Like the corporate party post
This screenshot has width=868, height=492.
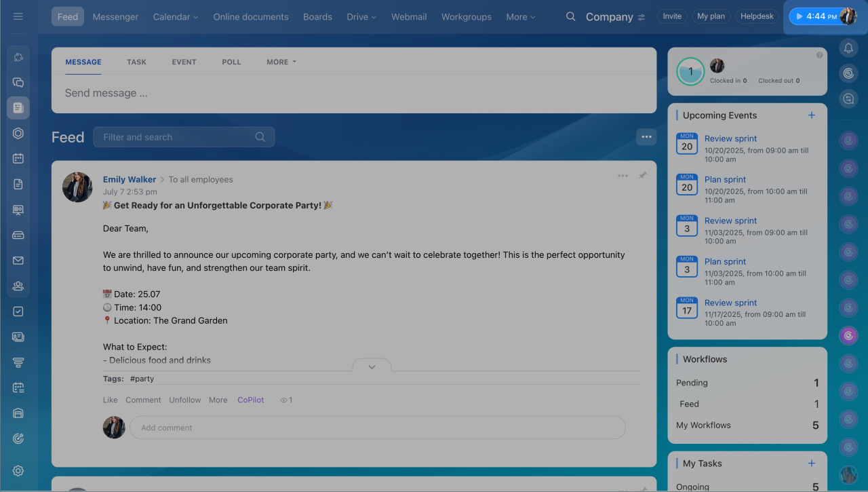[x=110, y=400]
